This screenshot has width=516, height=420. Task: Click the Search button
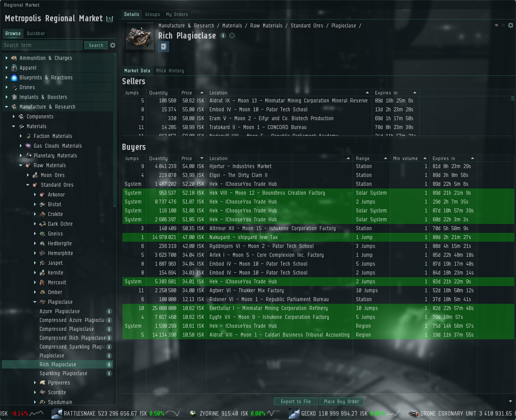point(96,45)
